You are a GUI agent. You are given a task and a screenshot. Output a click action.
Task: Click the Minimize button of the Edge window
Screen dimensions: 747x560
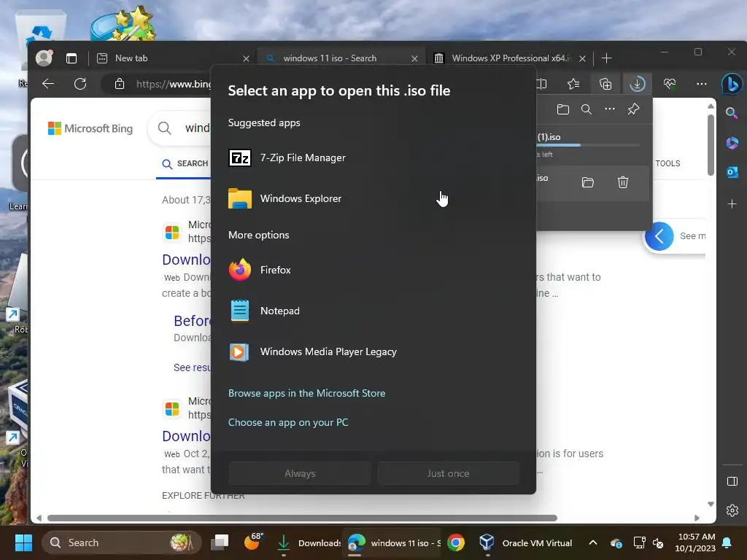click(665, 52)
